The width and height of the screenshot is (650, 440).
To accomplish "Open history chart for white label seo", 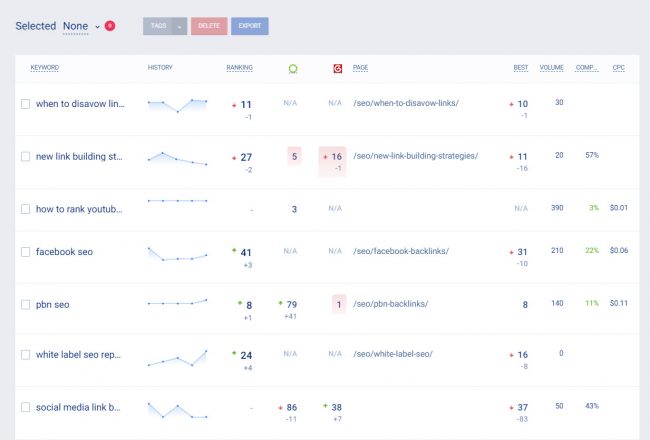I will [x=177, y=357].
